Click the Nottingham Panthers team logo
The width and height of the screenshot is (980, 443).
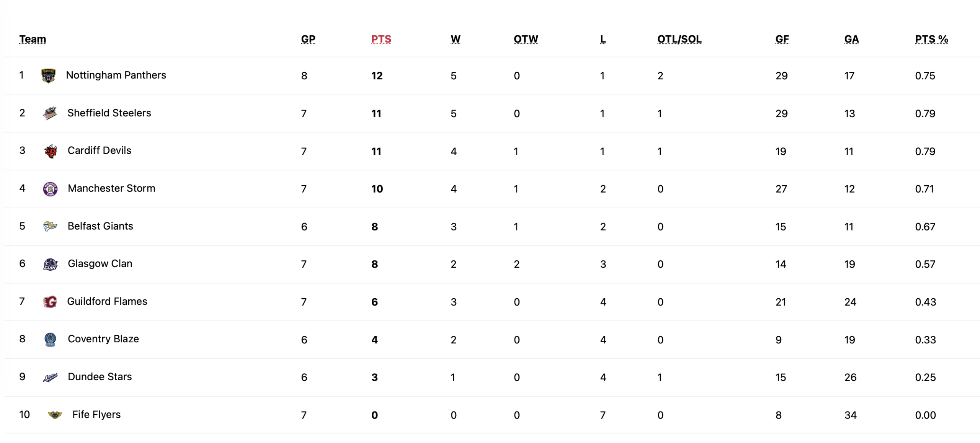pyautogui.click(x=48, y=75)
